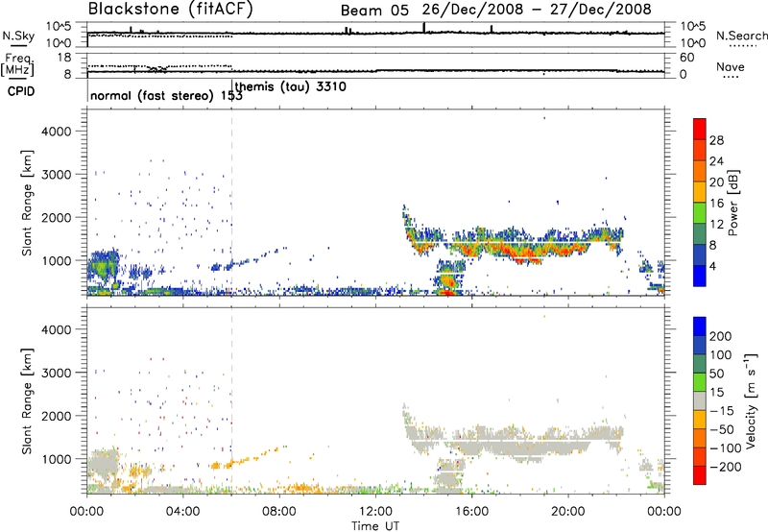768x532 pixels.
Task: Select the date range "26/Dec/2008 - 27/Dec/2008"
Action: pos(537,10)
